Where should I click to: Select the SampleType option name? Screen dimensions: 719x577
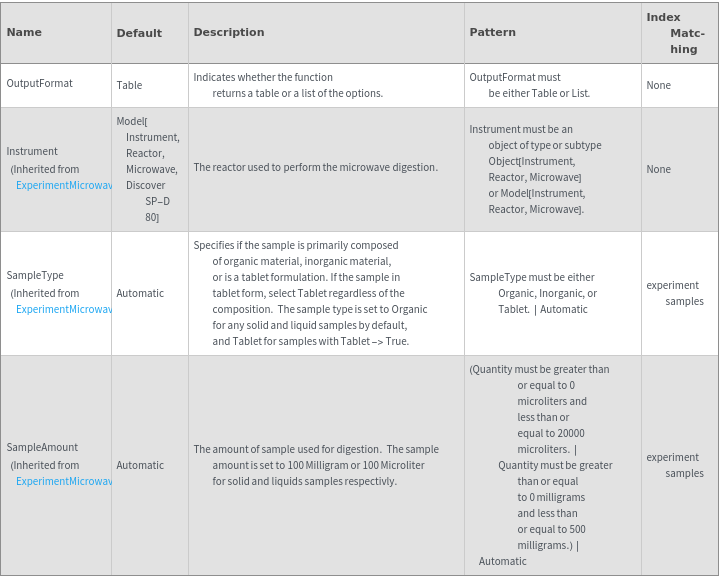35,275
